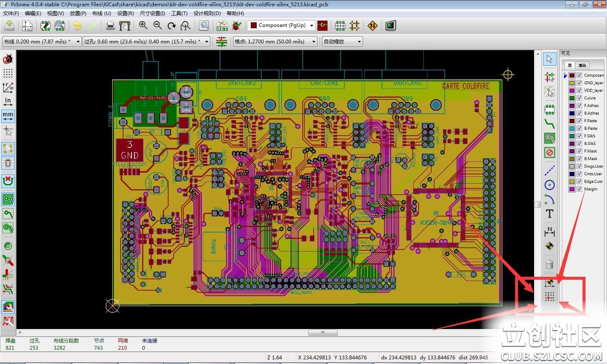Click the B.Mask layer color swatch
607x364 pixels.
572,159
